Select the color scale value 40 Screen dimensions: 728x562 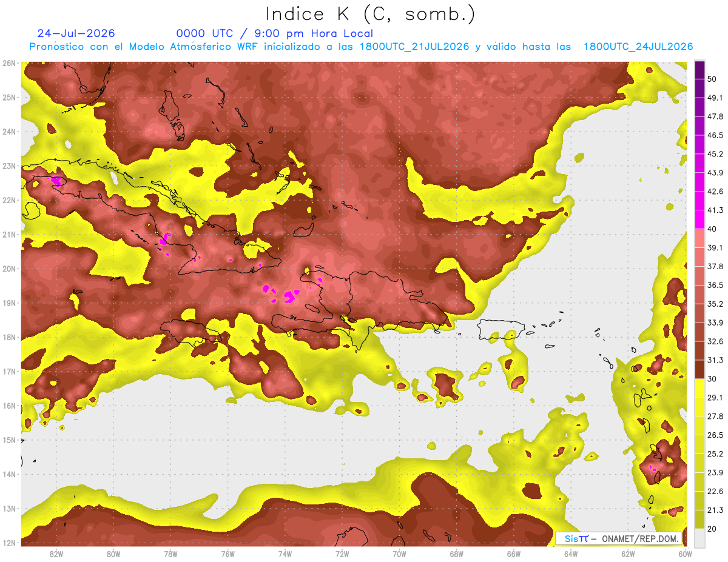(x=713, y=229)
